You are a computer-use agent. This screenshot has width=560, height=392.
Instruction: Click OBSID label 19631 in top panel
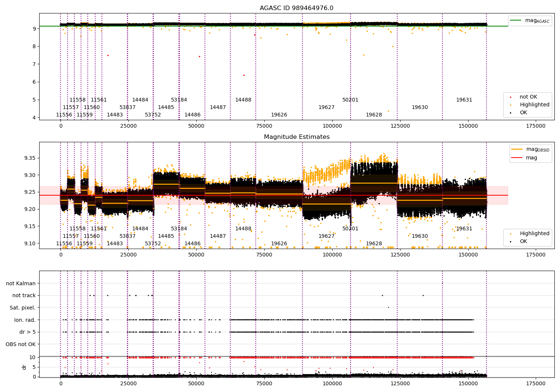click(464, 100)
